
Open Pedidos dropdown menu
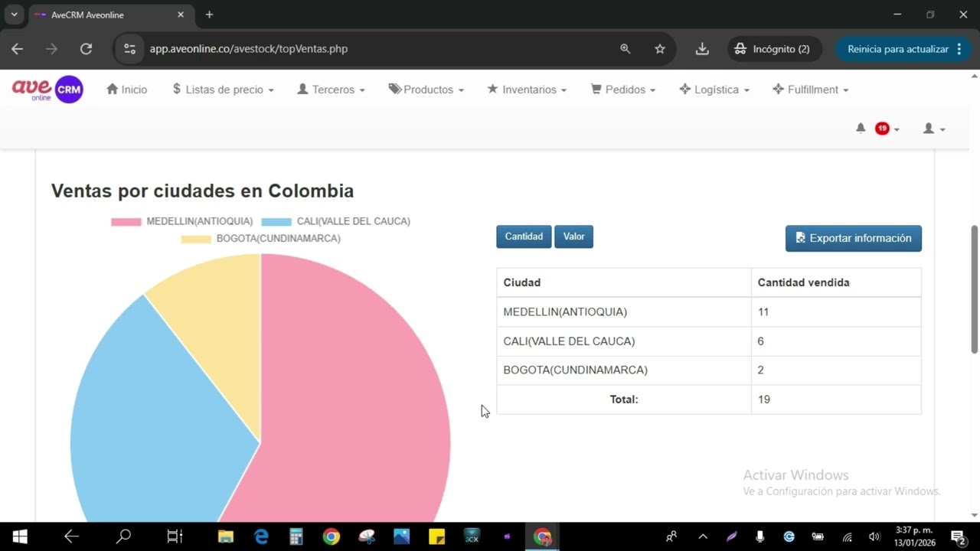click(x=623, y=90)
